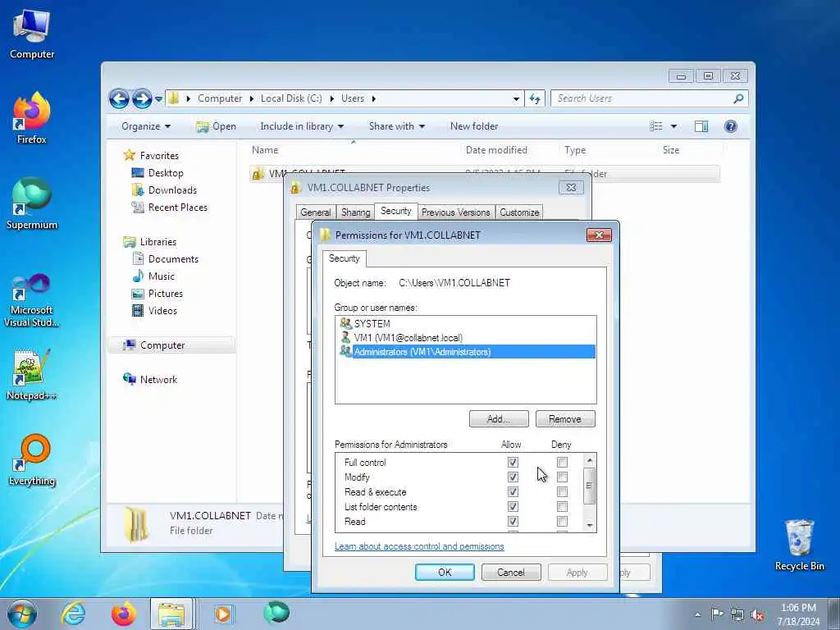This screenshot has height=630, width=840.
Task: Open Supermium from the taskbar
Action: click(x=276, y=613)
